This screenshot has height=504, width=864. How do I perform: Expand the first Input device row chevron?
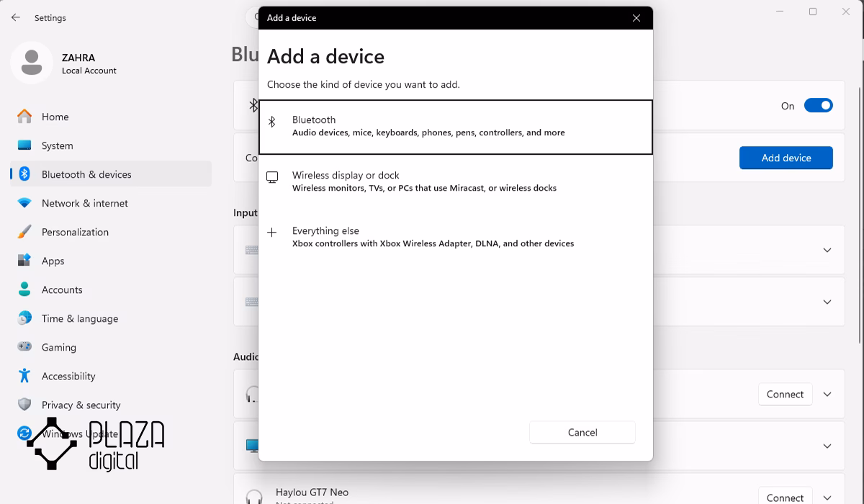tap(827, 250)
